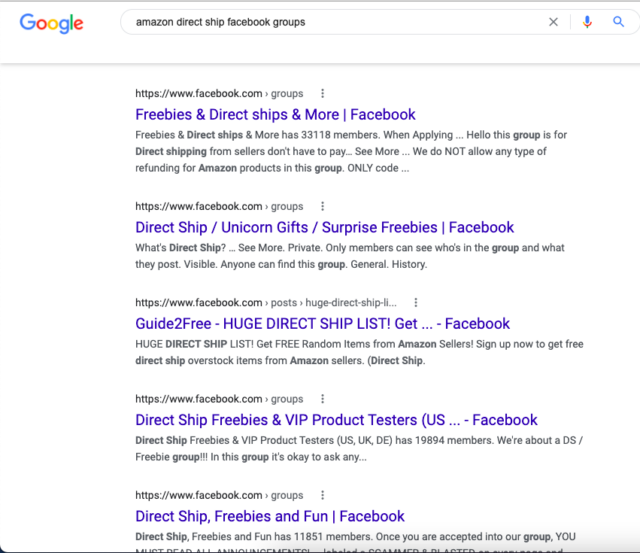This screenshot has width=640, height=553.
Task: Click the Google logo
Action: pos(51,23)
